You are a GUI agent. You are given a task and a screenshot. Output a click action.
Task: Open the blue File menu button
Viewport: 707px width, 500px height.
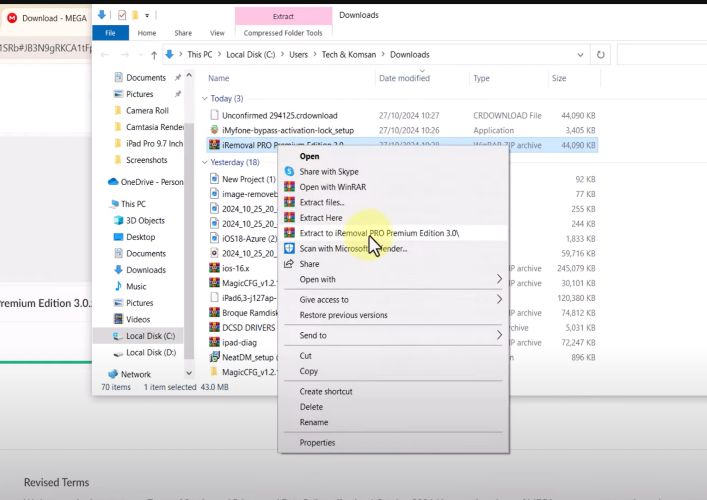[111, 33]
